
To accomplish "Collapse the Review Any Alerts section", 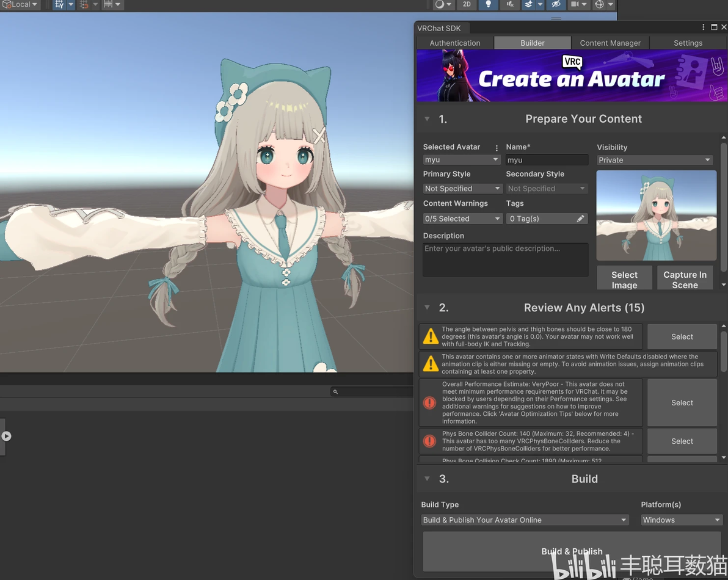I will pos(427,308).
